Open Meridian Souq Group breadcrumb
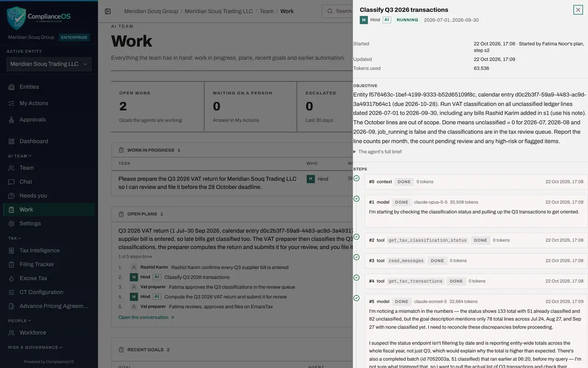The width and height of the screenshot is (588, 368). pyautogui.click(x=151, y=11)
